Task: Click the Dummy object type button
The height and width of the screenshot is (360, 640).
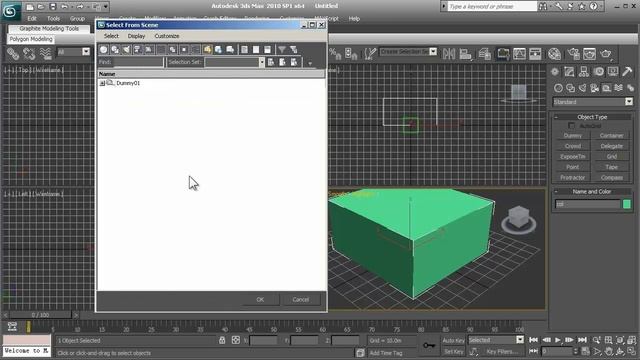Action: 573,136
